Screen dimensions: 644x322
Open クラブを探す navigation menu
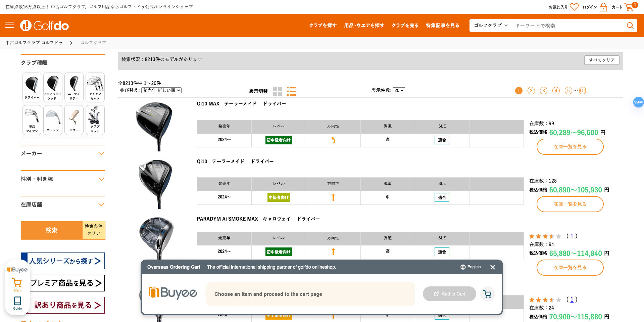[x=323, y=26]
